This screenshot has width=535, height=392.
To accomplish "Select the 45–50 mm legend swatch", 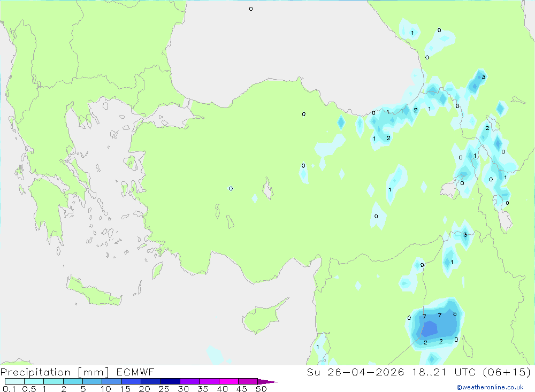I will point(248,381).
